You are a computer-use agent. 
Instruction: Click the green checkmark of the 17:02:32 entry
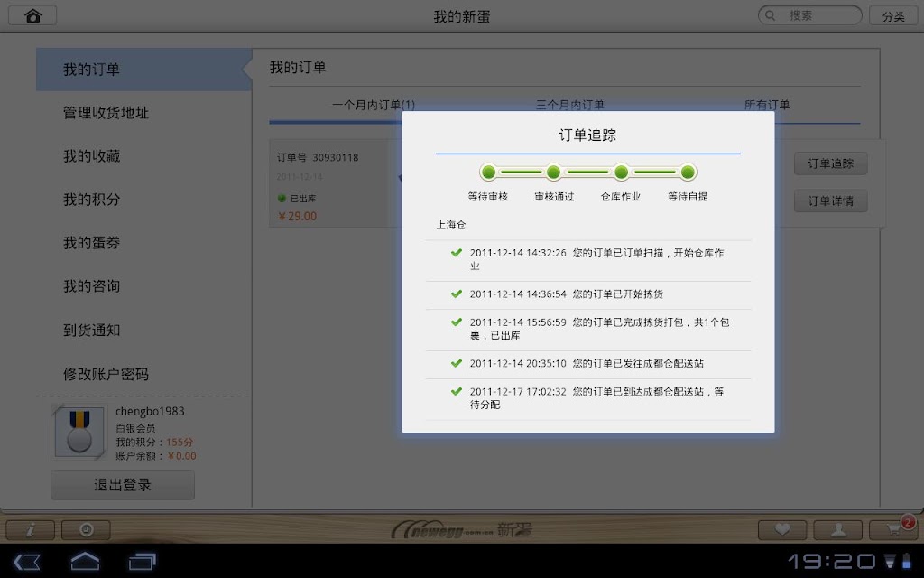tap(456, 391)
